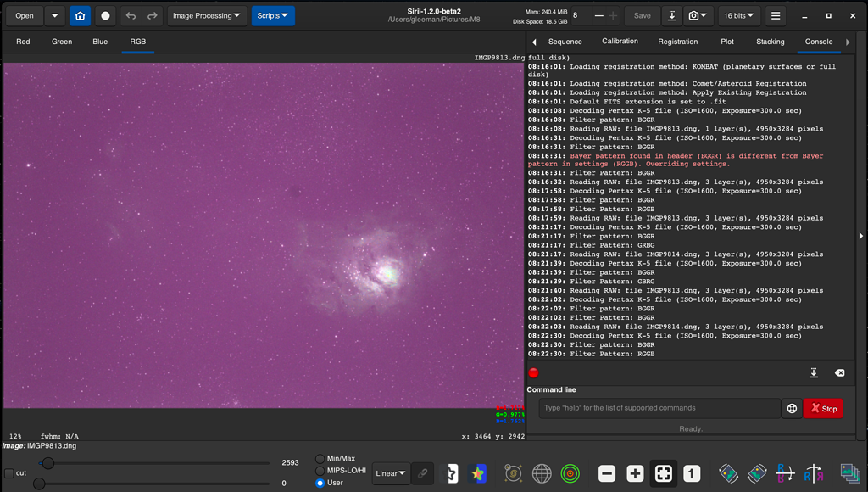Open the Image Processing dropdown menu
Screen dimensions: 868x492
[x=208, y=15]
